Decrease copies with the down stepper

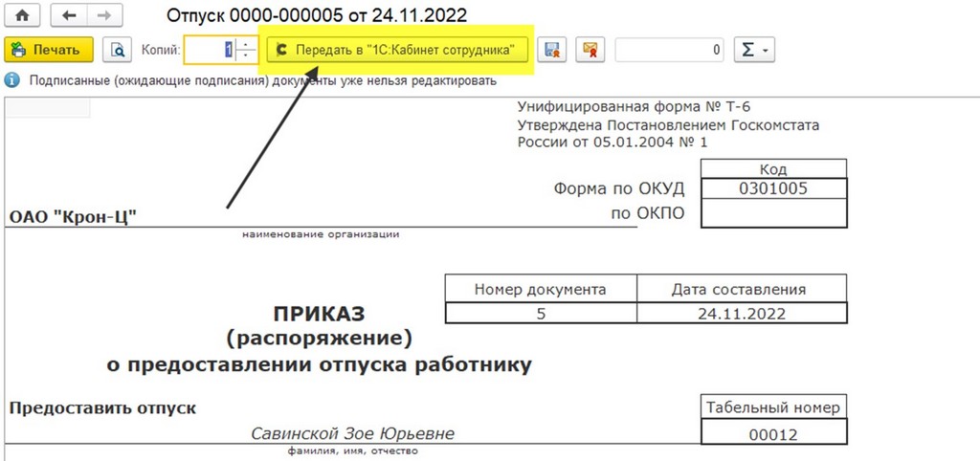248,55
